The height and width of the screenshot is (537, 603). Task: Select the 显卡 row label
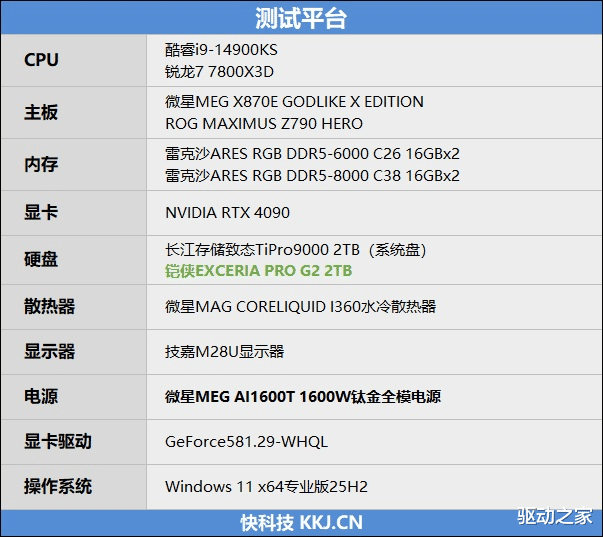[41, 212]
